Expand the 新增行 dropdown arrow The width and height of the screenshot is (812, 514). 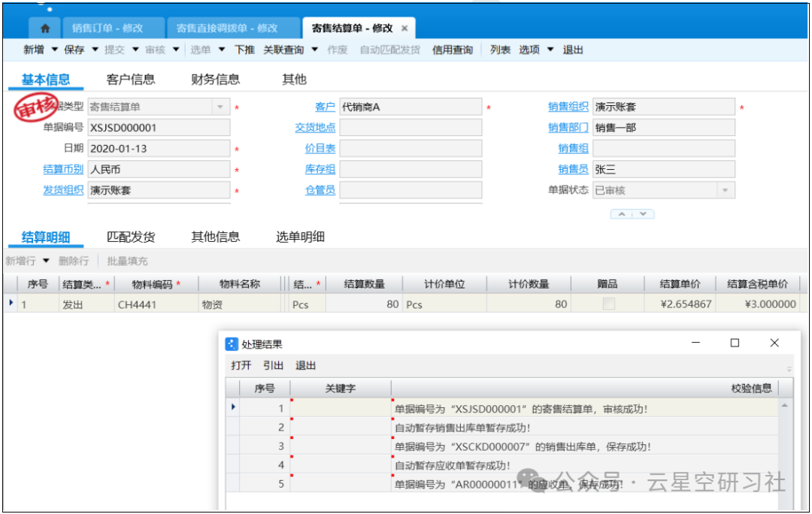click(46, 262)
